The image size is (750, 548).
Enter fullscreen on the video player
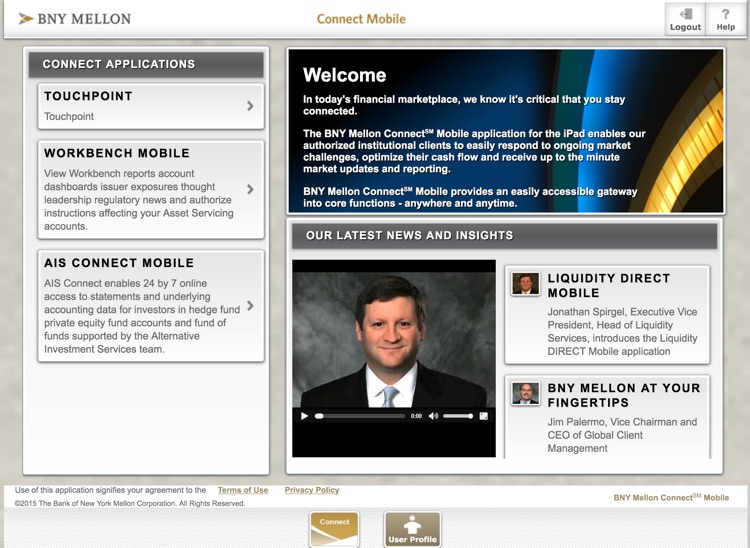[484, 416]
